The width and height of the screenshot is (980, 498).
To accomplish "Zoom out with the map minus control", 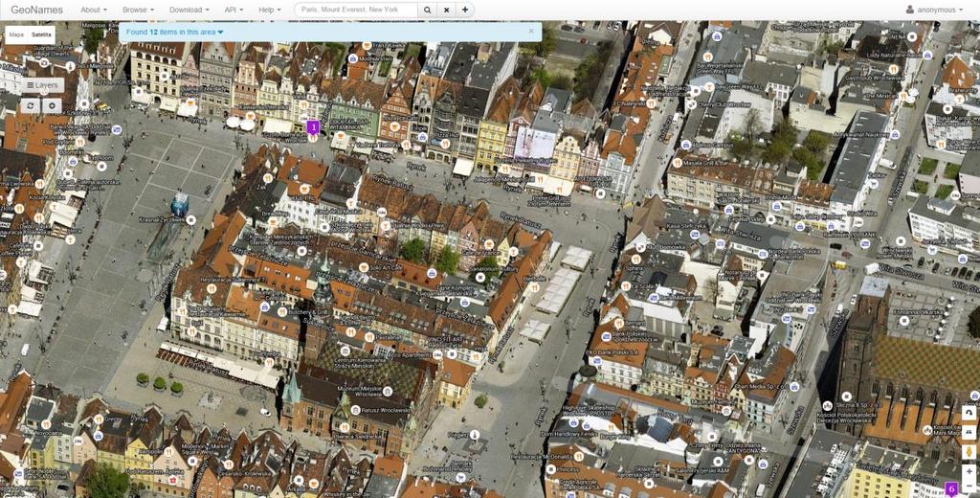I will tap(969, 487).
